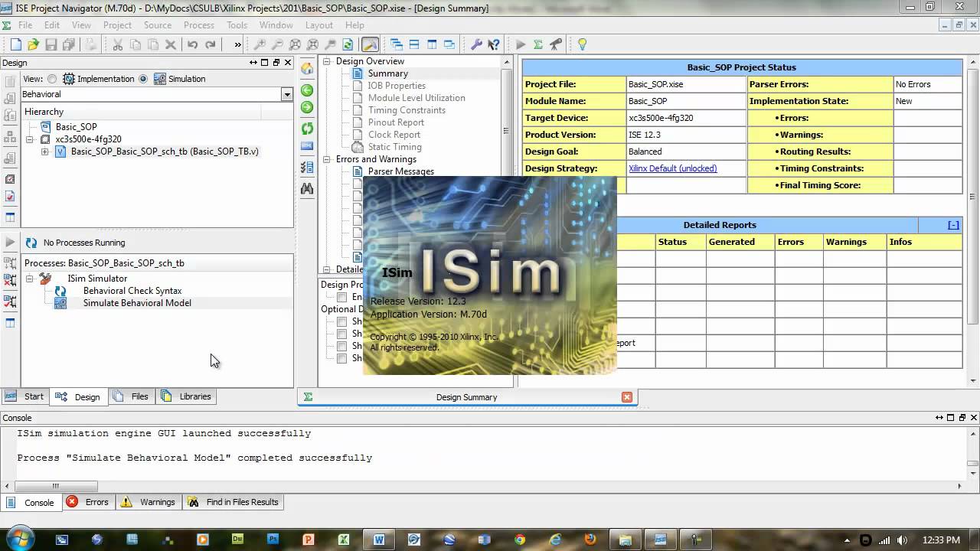Close the Design Summary tab

tap(627, 397)
